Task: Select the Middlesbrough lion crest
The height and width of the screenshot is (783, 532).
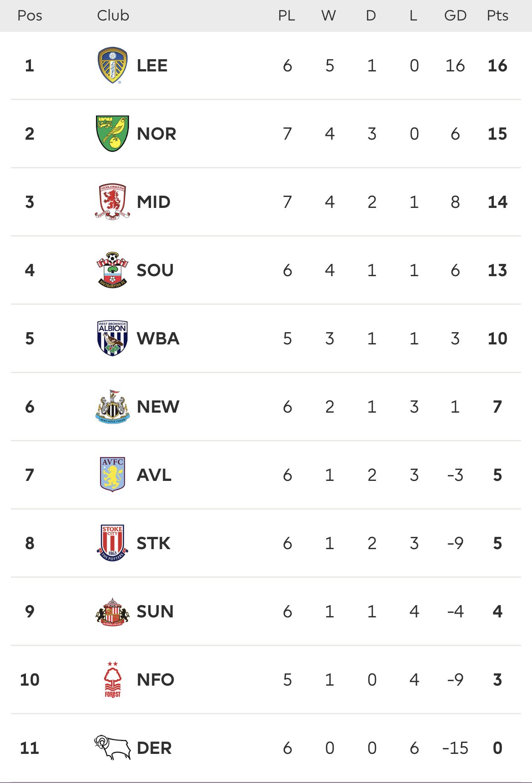Action: point(112,202)
